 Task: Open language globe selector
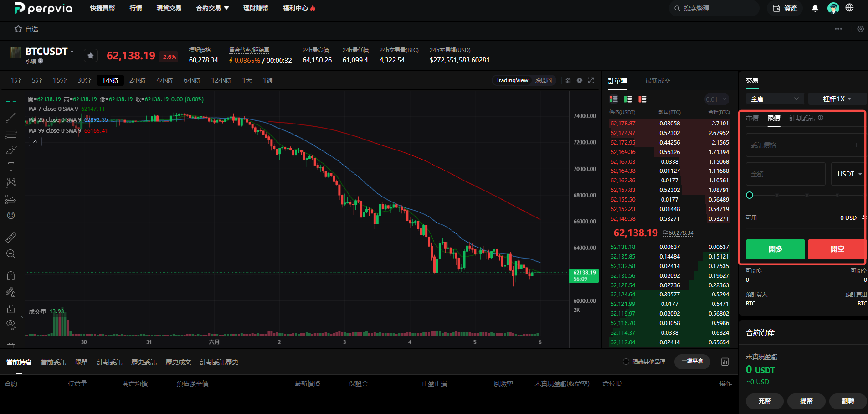coord(849,8)
